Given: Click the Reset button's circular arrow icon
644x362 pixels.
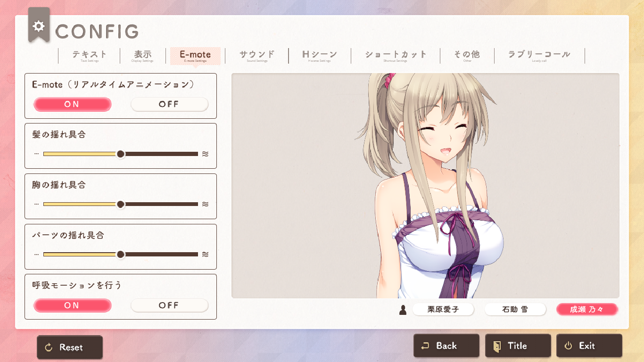Looking at the screenshot, I should pyautogui.click(x=48, y=348).
